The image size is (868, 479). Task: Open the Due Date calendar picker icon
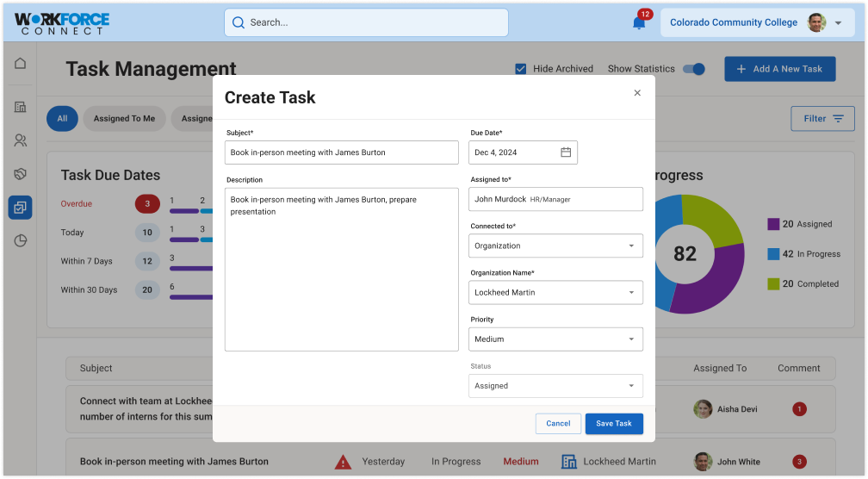tap(566, 152)
